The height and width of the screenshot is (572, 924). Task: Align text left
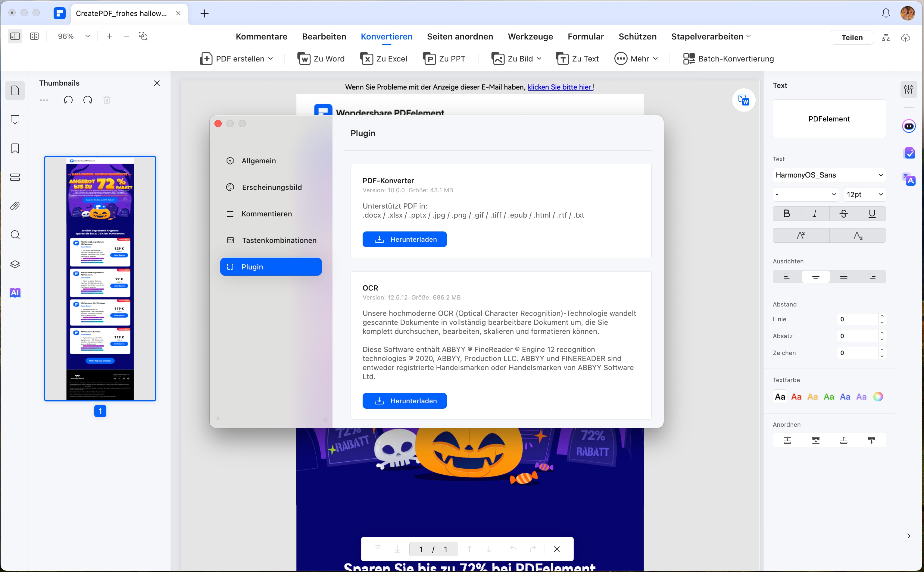[x=787, y=277]
